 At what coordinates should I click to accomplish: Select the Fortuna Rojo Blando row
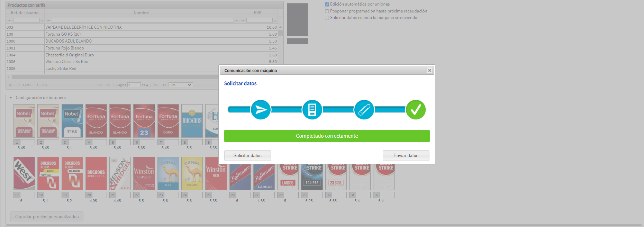pyautogui.click(x=142, y=48)
